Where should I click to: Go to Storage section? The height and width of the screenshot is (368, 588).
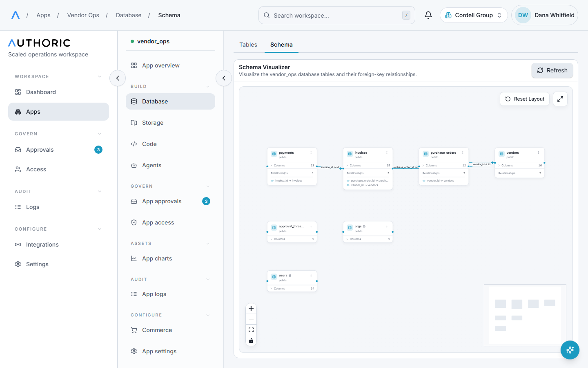170,123
